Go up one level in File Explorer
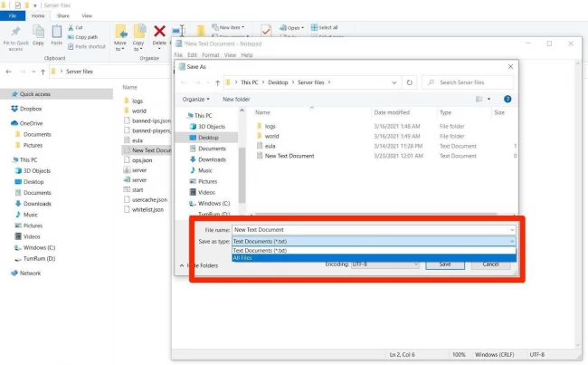Viewport: 588px width, 365px height. point(43,72)
